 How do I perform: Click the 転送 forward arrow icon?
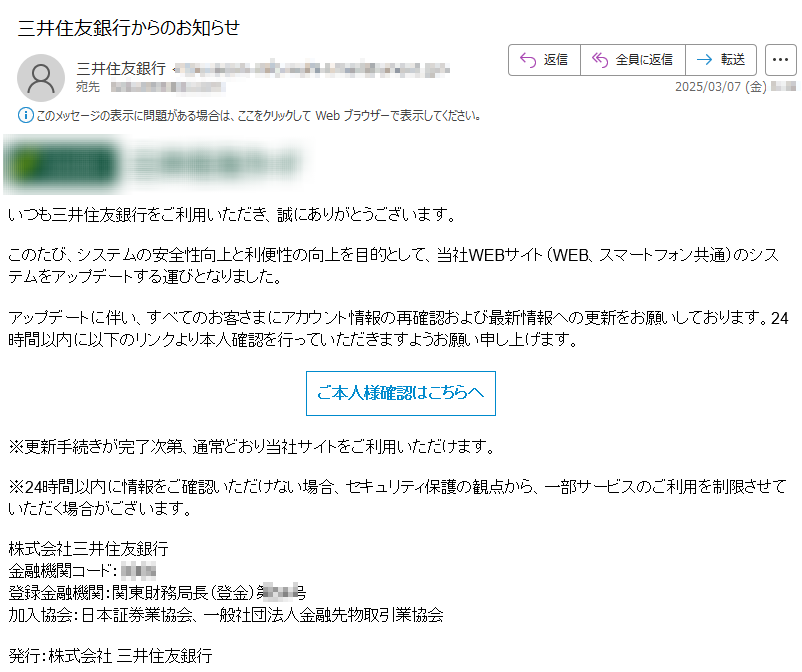point(704,60)
